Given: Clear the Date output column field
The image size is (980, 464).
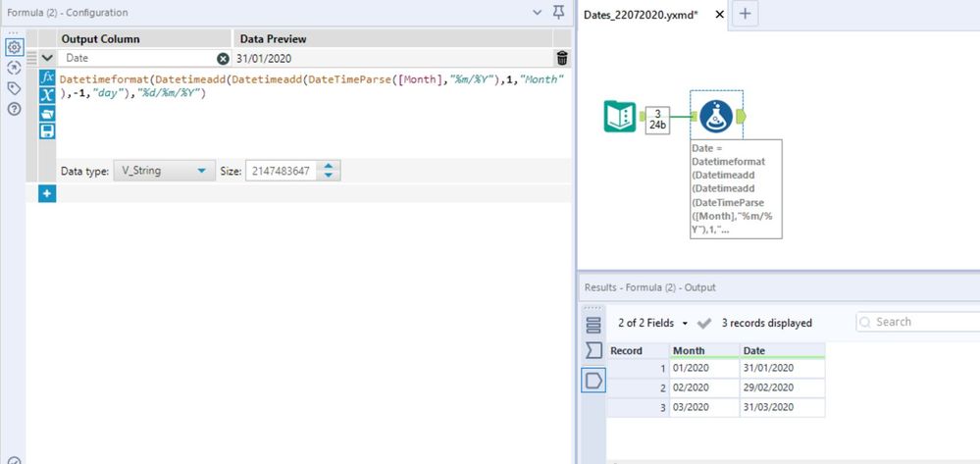Looking at the screenshot, I should click(x=223, y=58).
